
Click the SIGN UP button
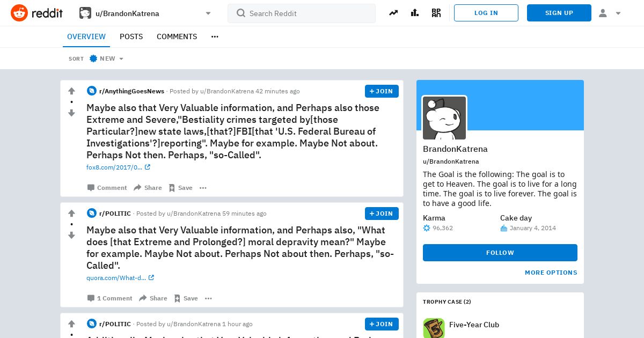point(559,13)
